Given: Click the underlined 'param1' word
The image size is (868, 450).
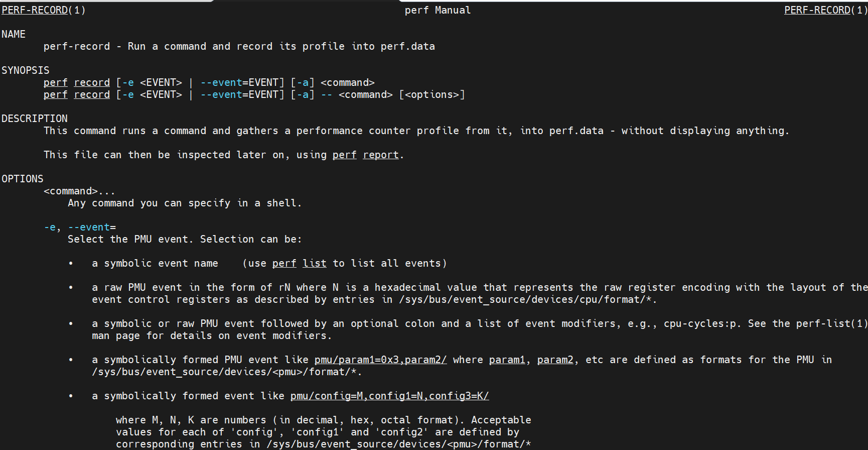Looking at the screenshot, I should point(507,360).
